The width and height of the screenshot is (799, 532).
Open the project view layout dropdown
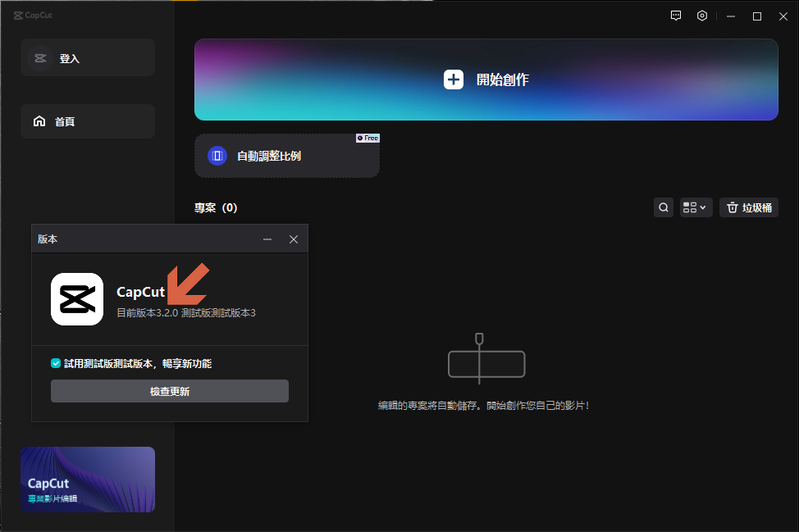tap(696, 207)
